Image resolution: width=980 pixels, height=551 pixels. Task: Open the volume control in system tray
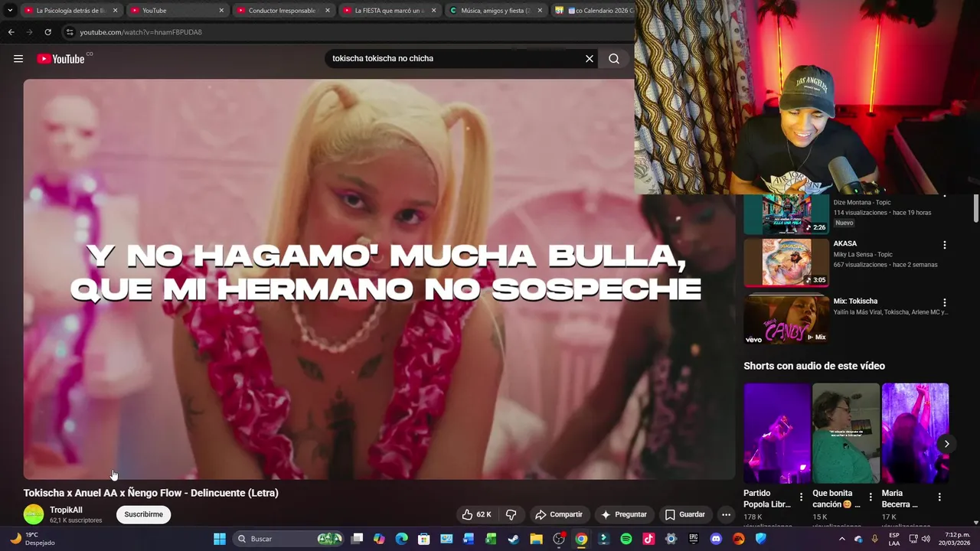tap(926, 539)
